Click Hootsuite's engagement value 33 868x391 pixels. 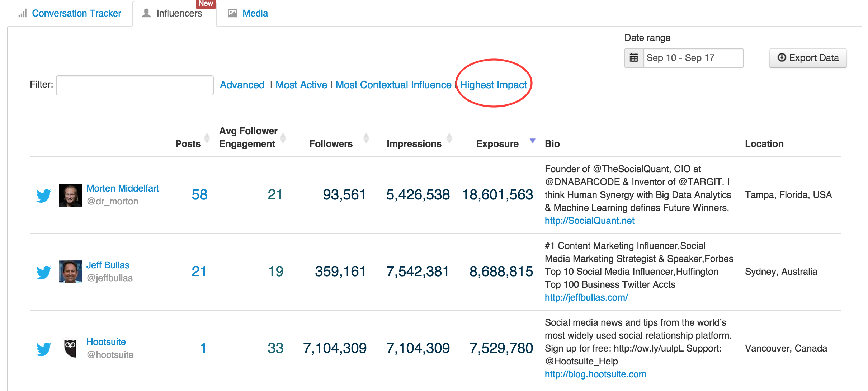275,348
